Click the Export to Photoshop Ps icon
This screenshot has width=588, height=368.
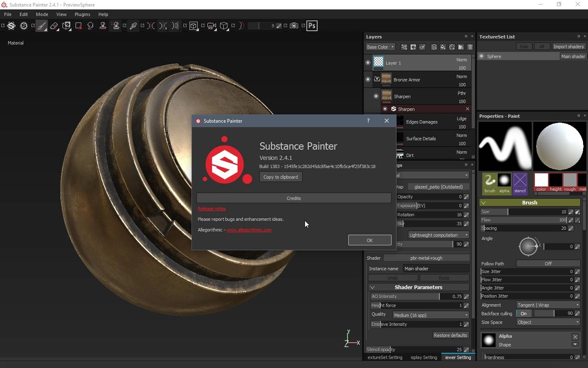tap(312, 26)
